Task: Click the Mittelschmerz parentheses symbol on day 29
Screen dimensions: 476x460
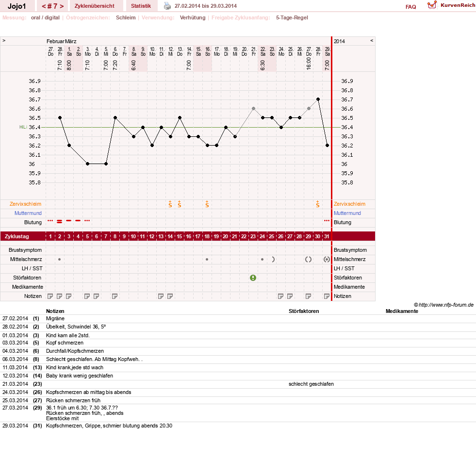Action: tap(309, 259)
